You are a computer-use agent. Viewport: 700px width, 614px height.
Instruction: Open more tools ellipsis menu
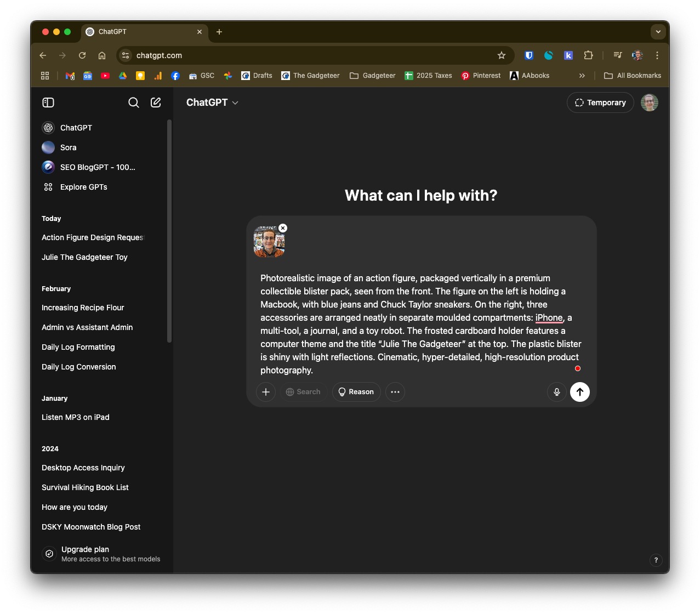395,392
